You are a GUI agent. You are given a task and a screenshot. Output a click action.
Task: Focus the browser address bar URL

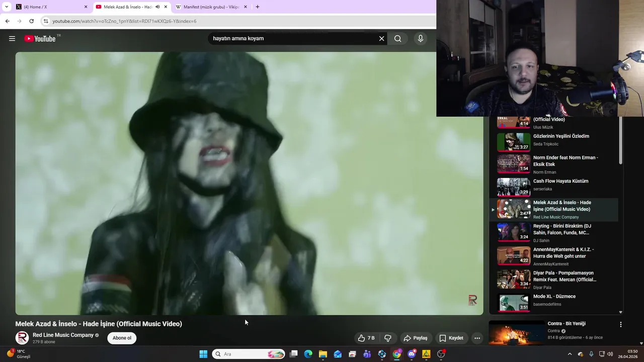pos(124,21)
